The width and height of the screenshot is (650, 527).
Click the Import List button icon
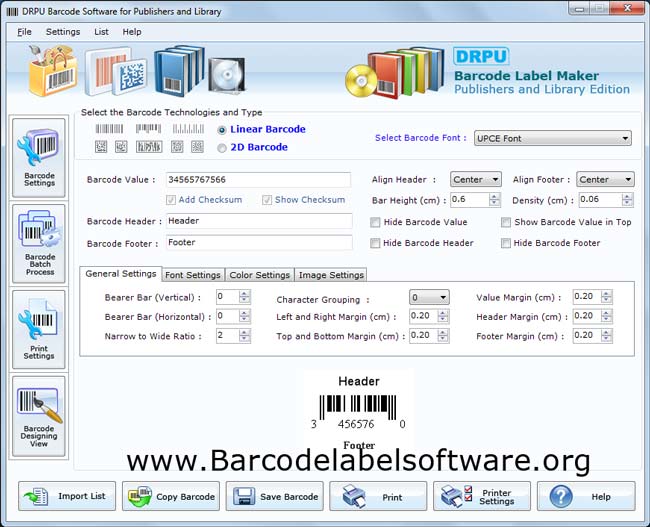click(36, 496)
